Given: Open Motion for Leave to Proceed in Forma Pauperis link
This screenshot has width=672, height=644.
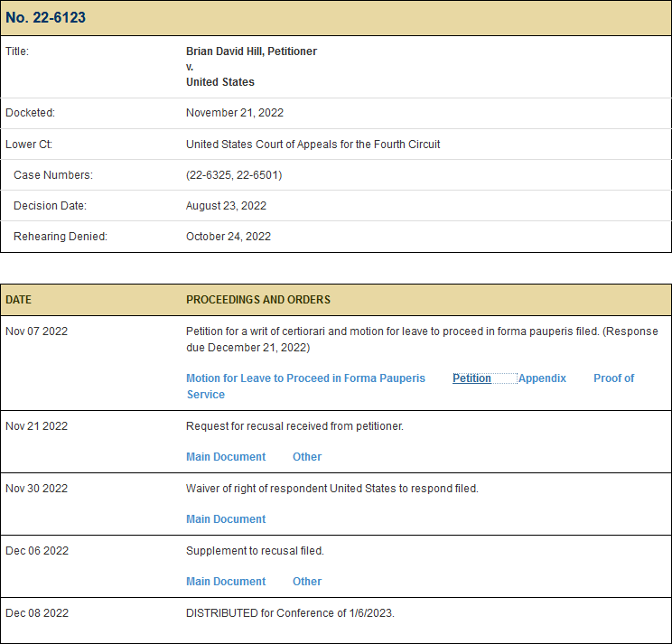Looking at the screenshot, I should coord(305,378).
